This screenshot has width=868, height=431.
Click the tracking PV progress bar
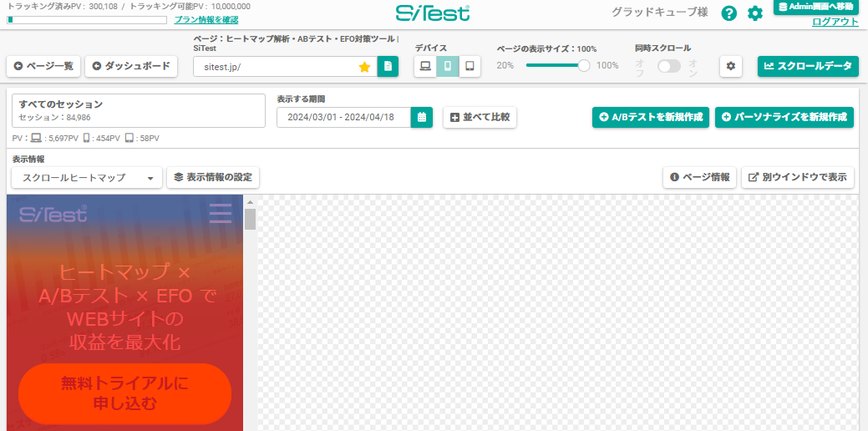(x=87, y=20)
